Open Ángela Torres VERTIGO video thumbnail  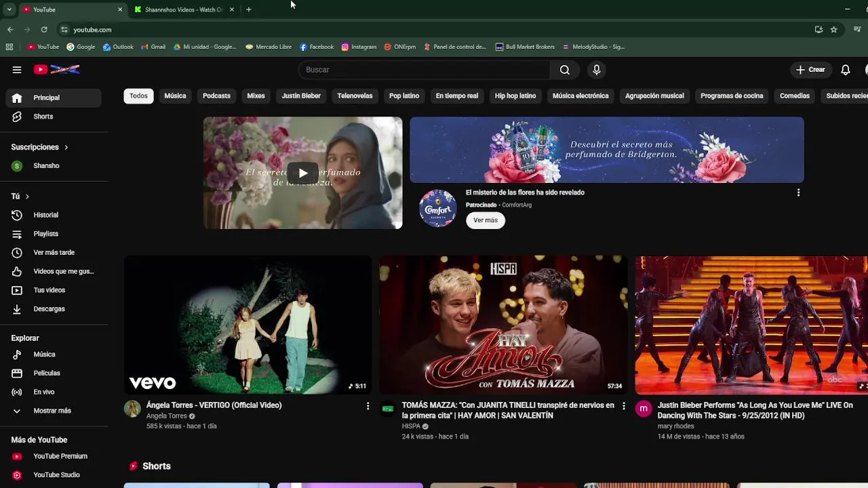click(x=248, y=325)
